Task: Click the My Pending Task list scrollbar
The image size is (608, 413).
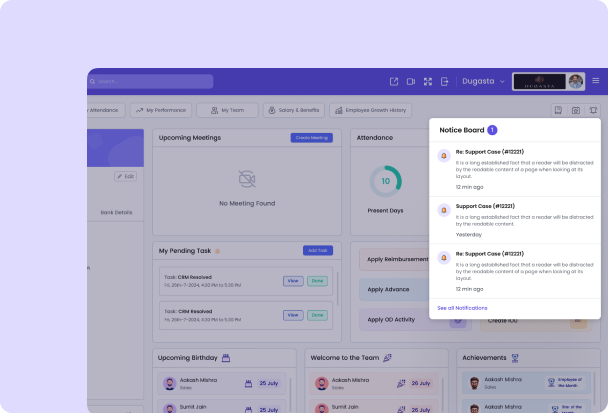Action: pos(338,289)
